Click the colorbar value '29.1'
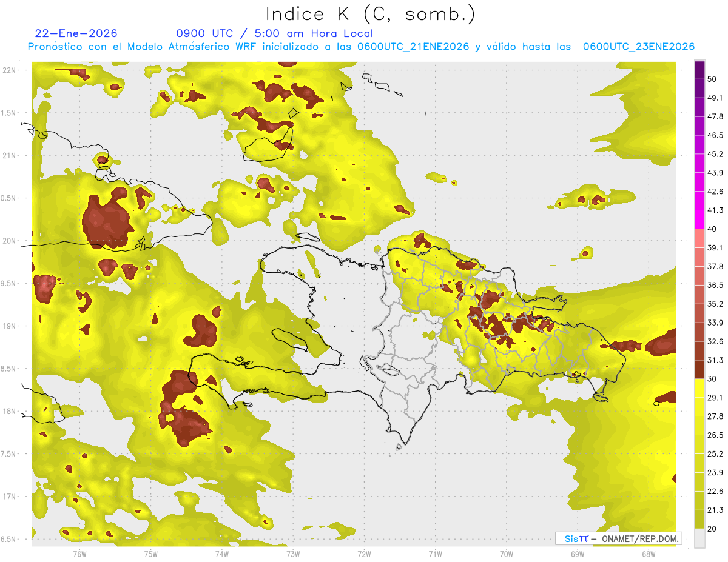This screenshot has width=728, height=562. (715, 398)
